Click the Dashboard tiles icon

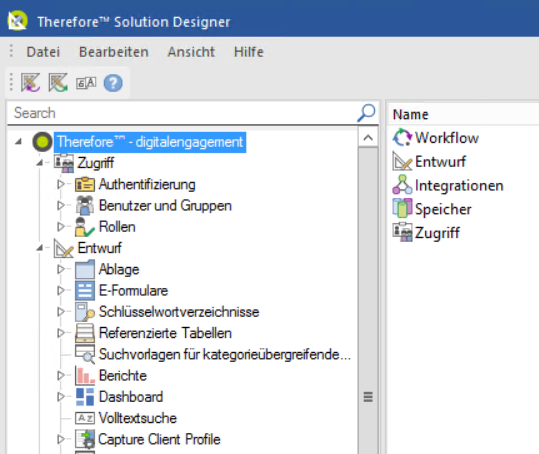click(85, 397)
